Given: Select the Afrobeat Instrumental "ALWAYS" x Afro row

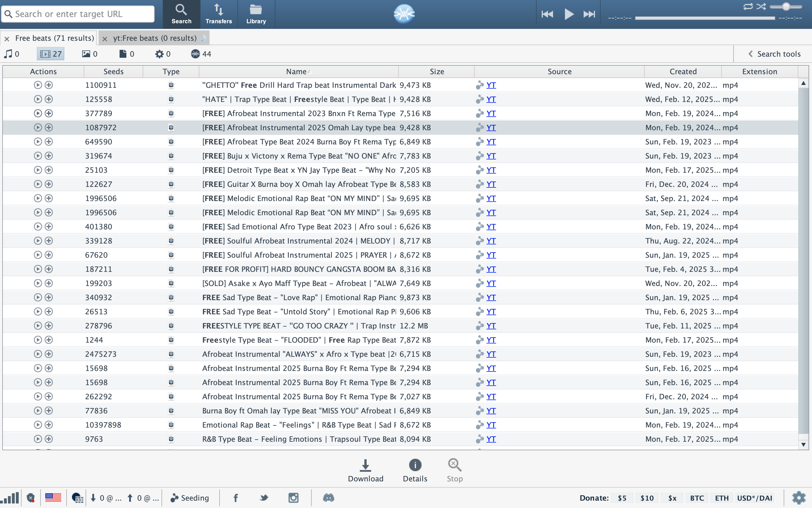Looking at the screenshot, I should pos(400,354).
